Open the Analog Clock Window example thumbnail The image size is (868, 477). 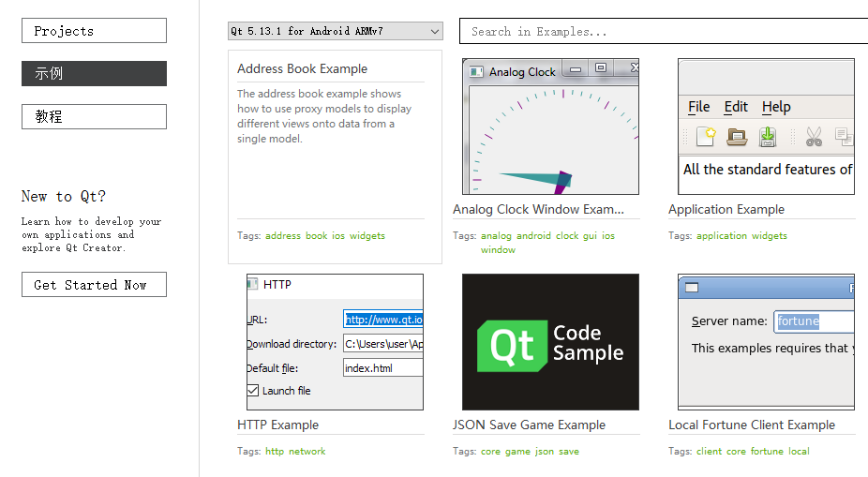550,127
